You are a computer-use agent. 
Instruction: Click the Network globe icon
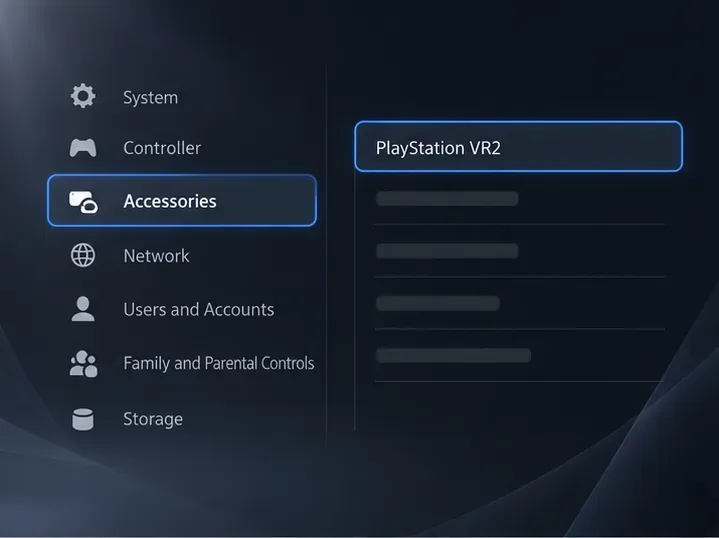pos(83,255)
